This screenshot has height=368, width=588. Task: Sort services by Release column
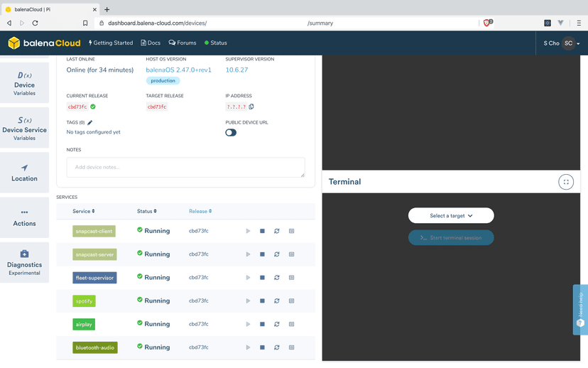click(200, 211)
